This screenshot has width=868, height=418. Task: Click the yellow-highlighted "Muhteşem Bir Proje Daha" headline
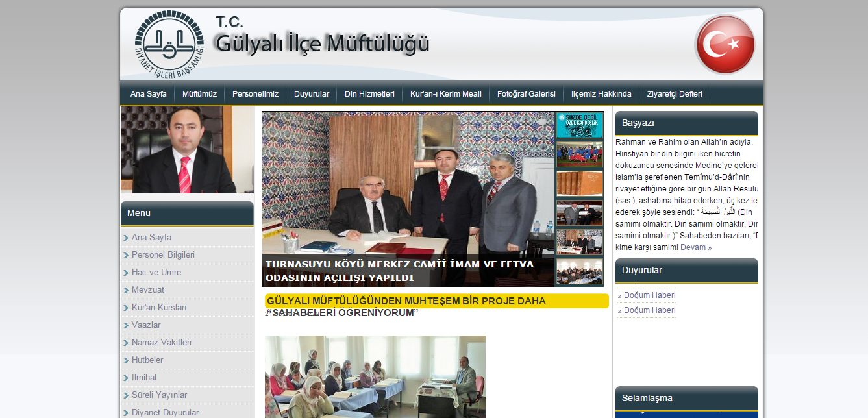pyautogui.click(x=406, y=301)
